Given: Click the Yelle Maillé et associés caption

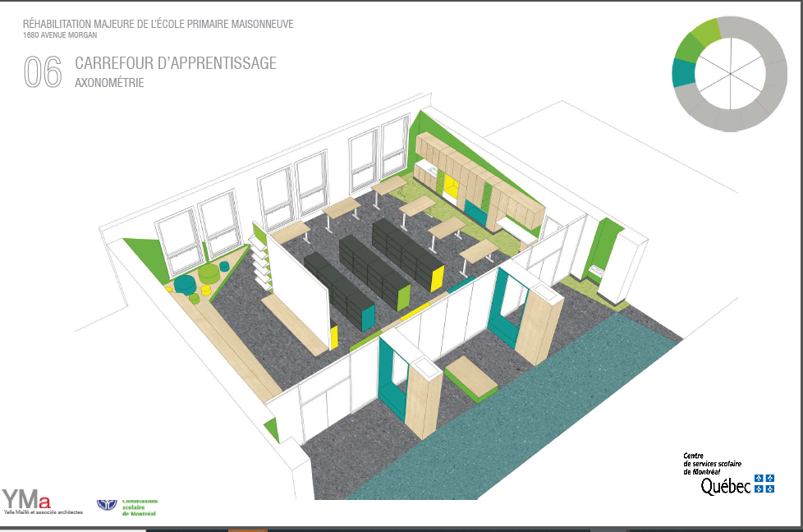Looking at the screenshot, I should pos(43,511).
